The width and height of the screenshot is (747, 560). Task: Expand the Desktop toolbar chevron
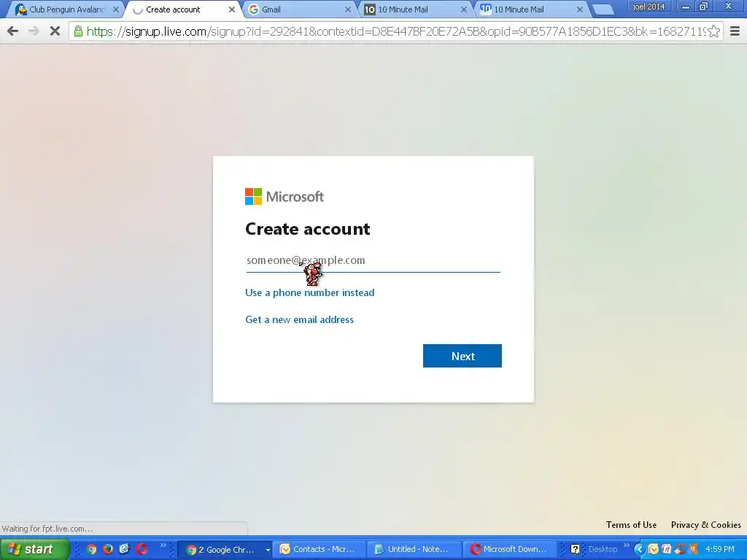pos(626,545)
